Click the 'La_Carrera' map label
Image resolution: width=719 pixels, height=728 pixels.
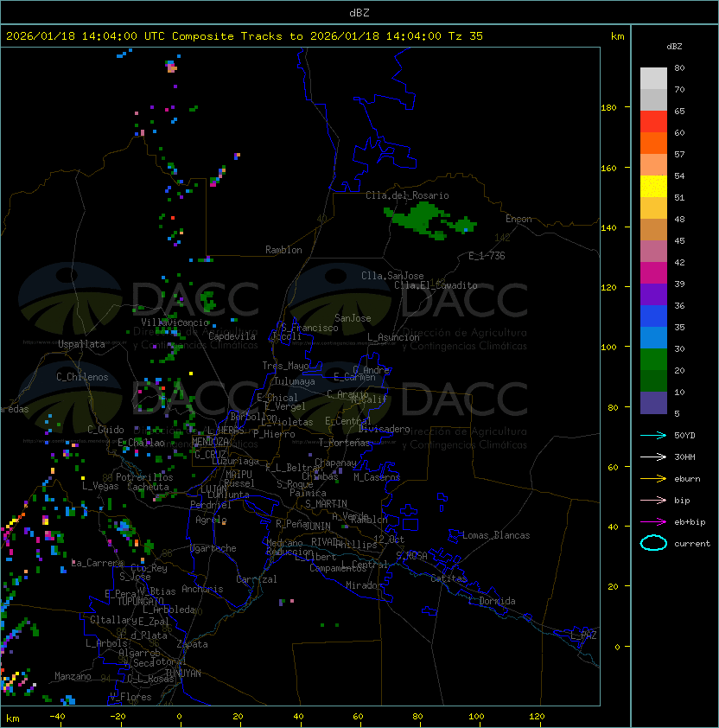tap(98, 563)
